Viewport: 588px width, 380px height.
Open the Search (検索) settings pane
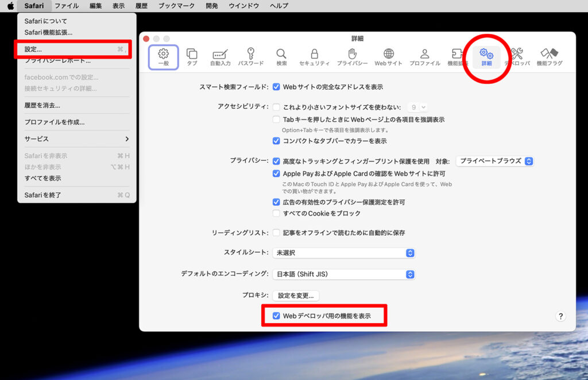click(281, 57)
